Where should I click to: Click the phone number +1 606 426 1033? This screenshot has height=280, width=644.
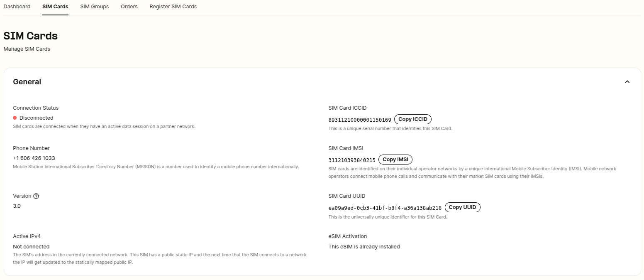(x=34, y=158)
